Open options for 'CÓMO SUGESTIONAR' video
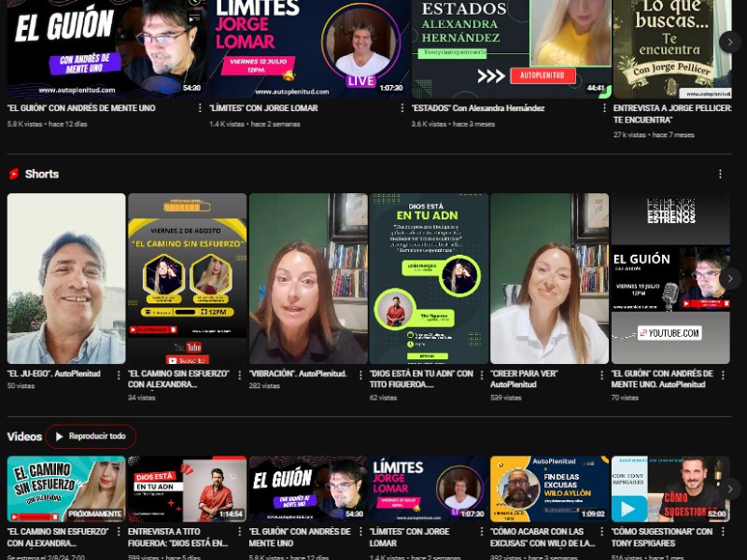Image resolution: width=747 pixels, height=560 pixels. [723, 532]
